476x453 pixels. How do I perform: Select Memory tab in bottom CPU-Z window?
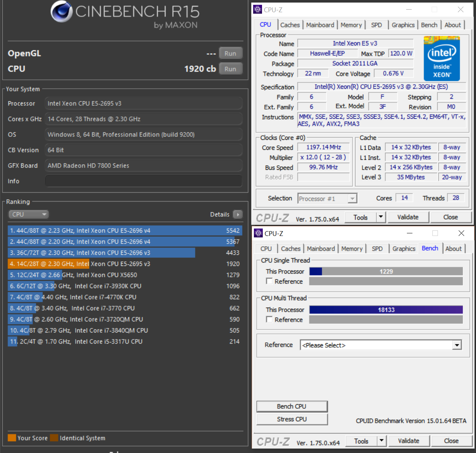coord(352,249)
